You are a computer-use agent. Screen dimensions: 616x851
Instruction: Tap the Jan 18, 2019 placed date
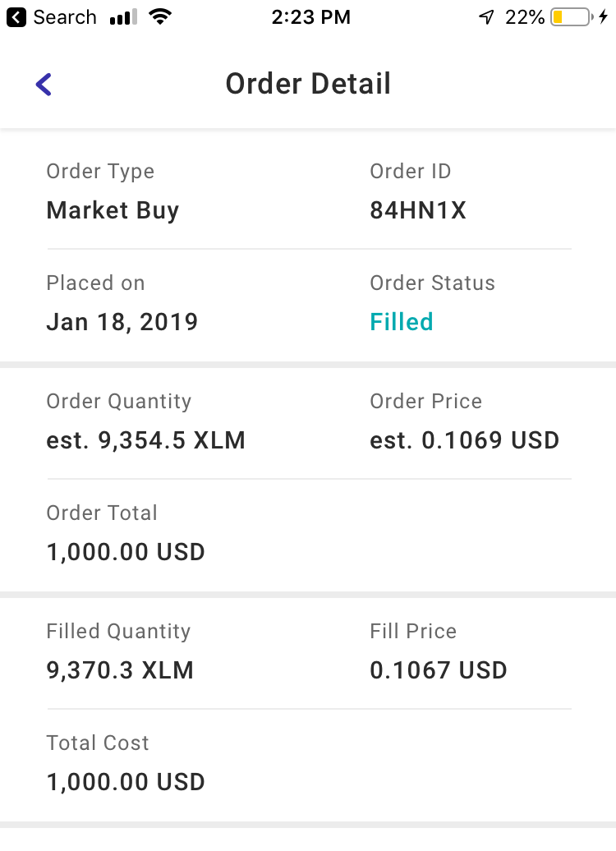tap(122, 322)
